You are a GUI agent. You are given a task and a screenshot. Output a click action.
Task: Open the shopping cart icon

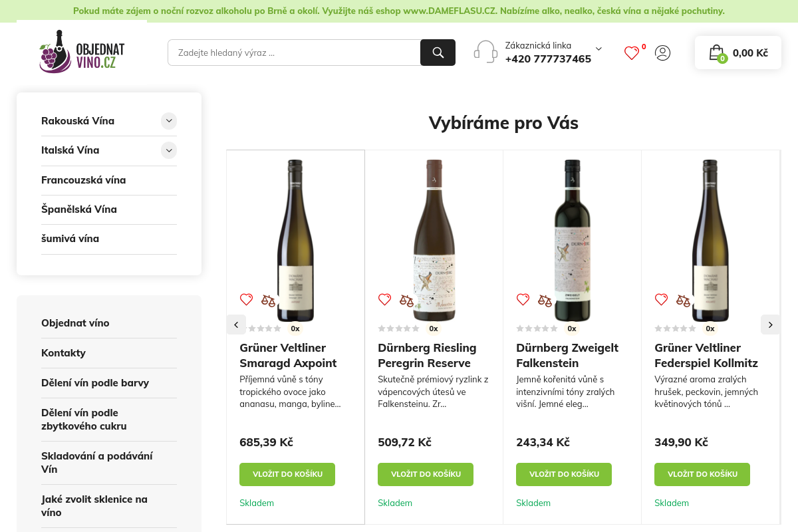pyautogui.click(x=716, y=53)
